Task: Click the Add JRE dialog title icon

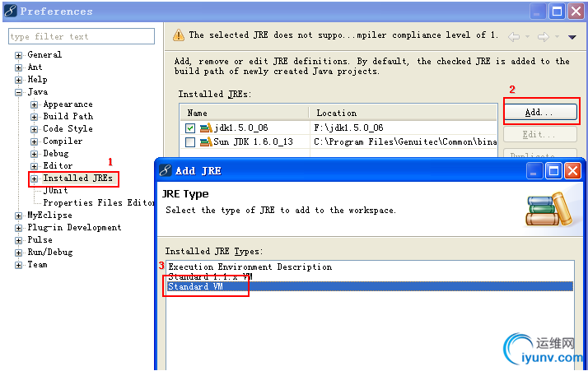Action: tap(165, 170)
